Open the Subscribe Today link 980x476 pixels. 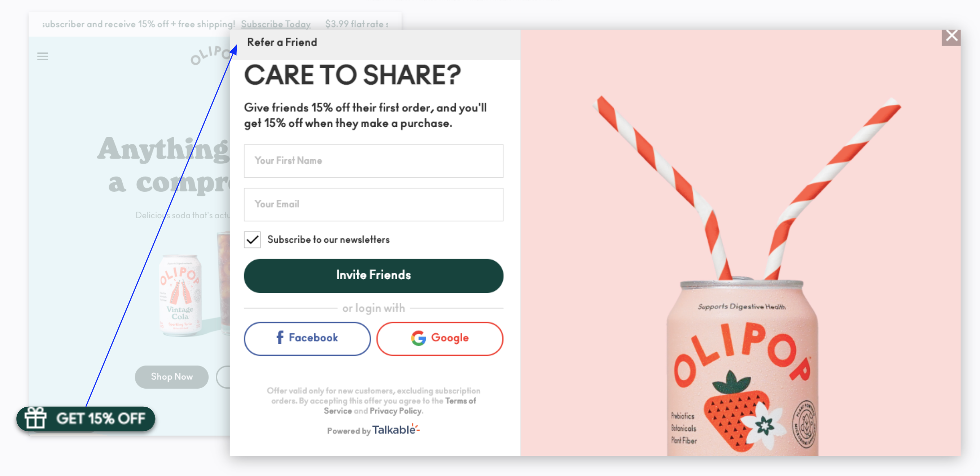pyautogui.click(x=275, y=24)
